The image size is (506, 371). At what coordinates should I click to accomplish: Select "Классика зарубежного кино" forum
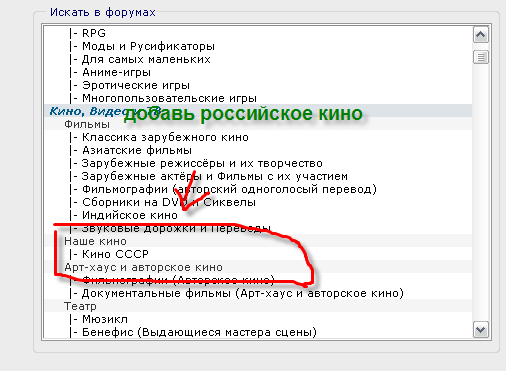click(x=258, y=137)
